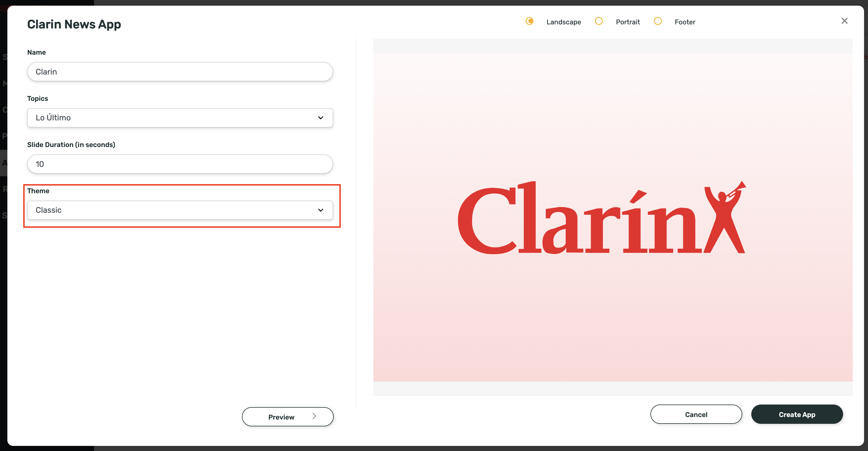The height and width of the screenshot is (451, 868).
Task: Click the Clarín logo preview image
Action: click(602, 217)
